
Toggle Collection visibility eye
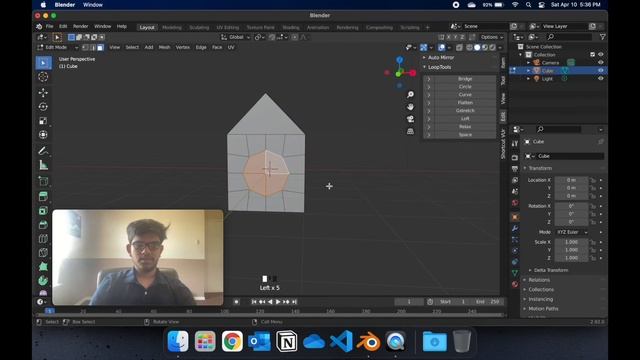click(600, 54)
